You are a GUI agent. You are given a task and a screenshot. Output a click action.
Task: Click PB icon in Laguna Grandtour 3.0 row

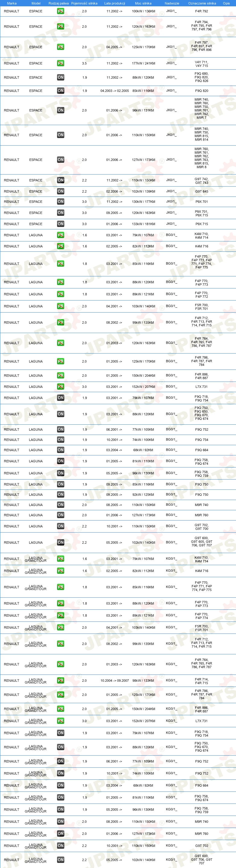pyautogui.click(x=60, y=721)
